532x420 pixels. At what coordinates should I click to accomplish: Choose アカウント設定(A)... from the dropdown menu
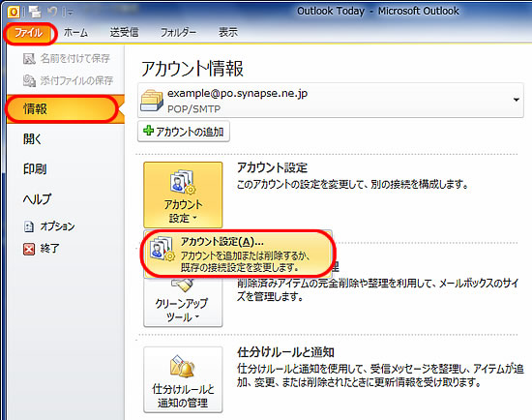(x=238, y=253)
